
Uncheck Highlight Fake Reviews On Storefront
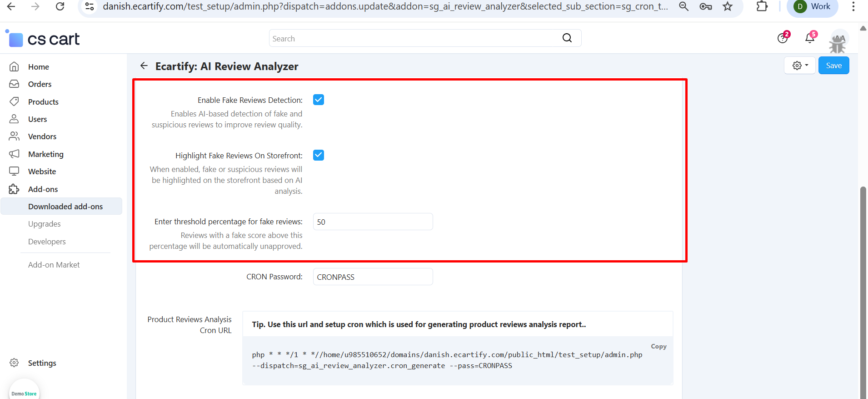coord(319,156)
